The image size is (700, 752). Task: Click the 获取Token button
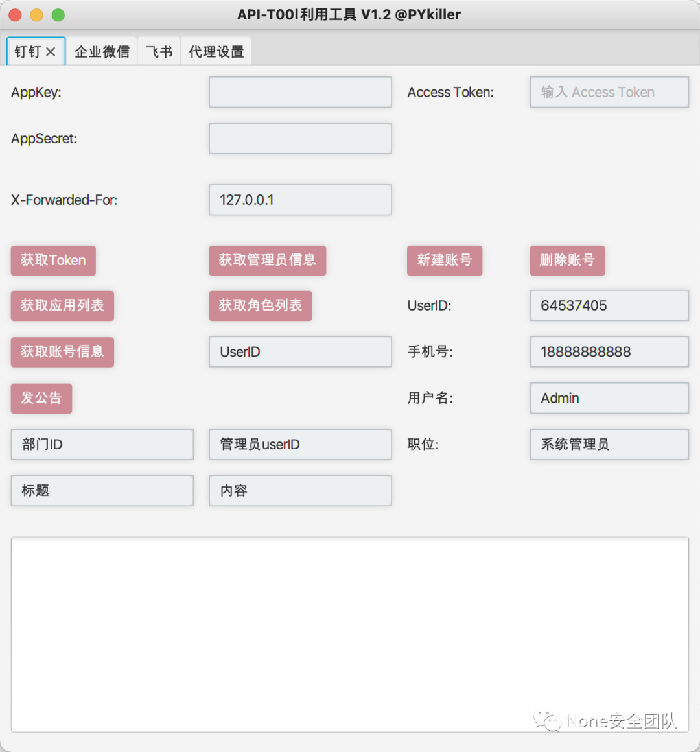[x=53, y=261]
